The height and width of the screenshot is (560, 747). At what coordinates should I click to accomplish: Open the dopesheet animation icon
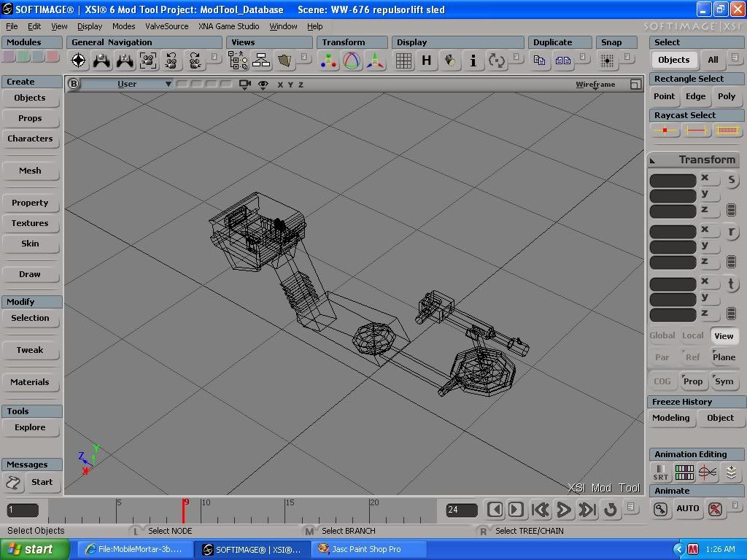(x=684, y=472)
